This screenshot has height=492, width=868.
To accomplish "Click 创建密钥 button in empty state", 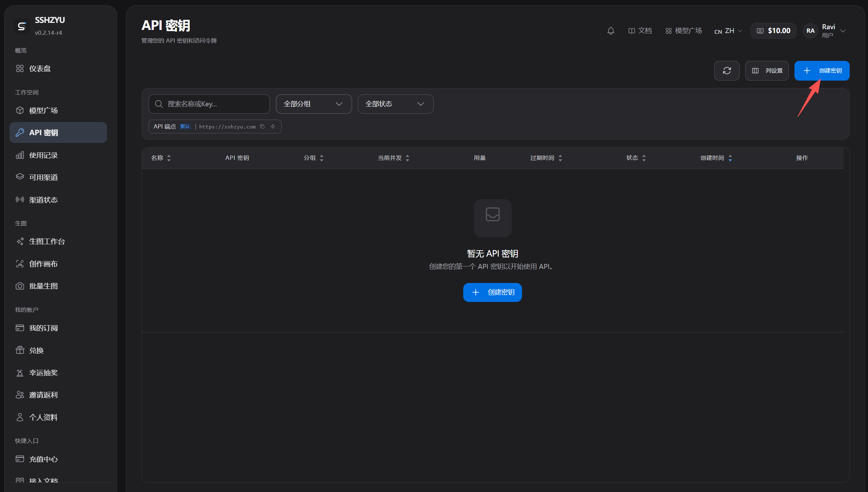I will (x=492, y=292).
